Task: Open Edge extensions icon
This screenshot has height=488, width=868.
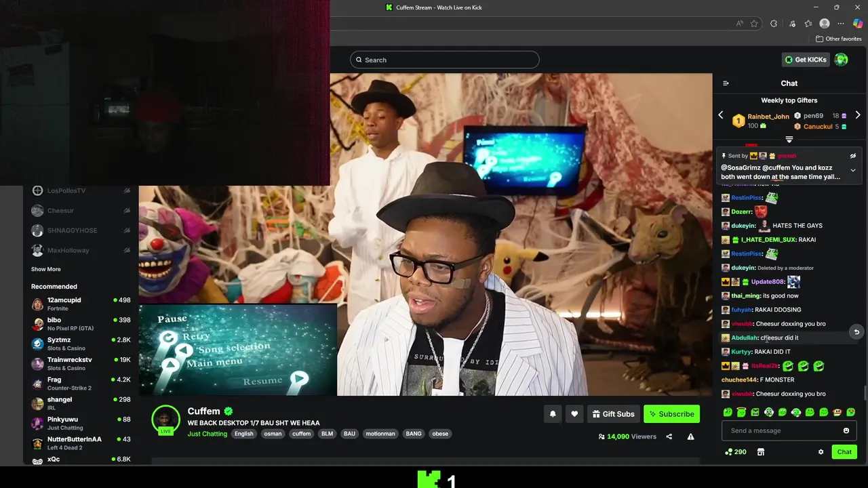Action: coord(774,24)
